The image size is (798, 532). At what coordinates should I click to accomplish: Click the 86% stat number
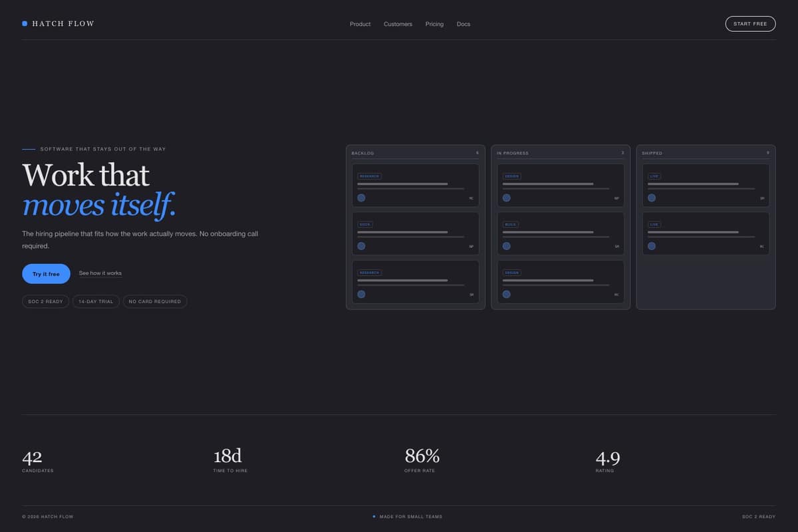422,456
